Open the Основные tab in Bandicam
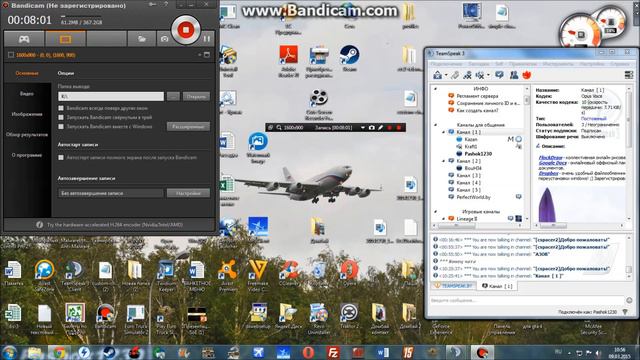 [x=27, y=73]
